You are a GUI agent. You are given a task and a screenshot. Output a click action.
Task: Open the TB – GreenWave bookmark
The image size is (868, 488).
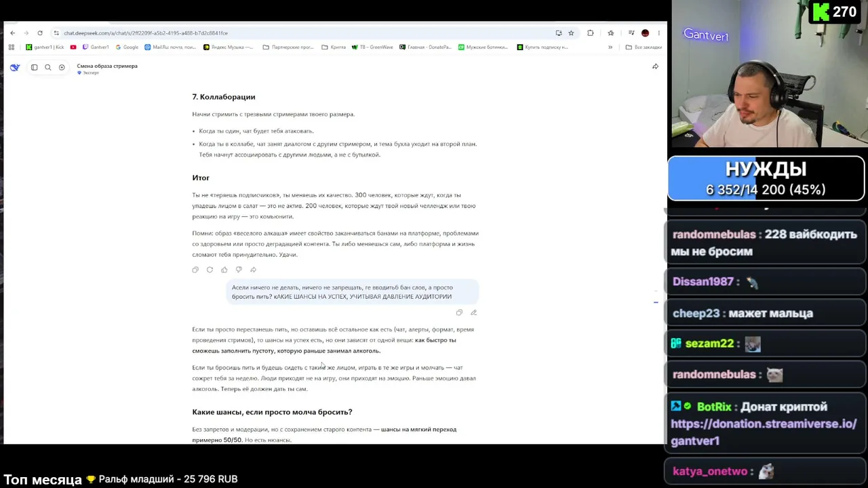coord(372,47)
